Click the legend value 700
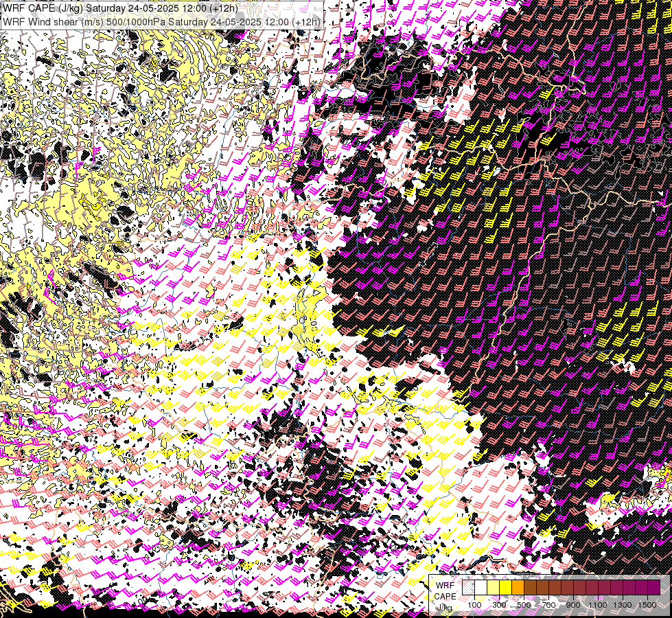Image resolution: width=672 pixels, height=618 pixels. [548, 605]
